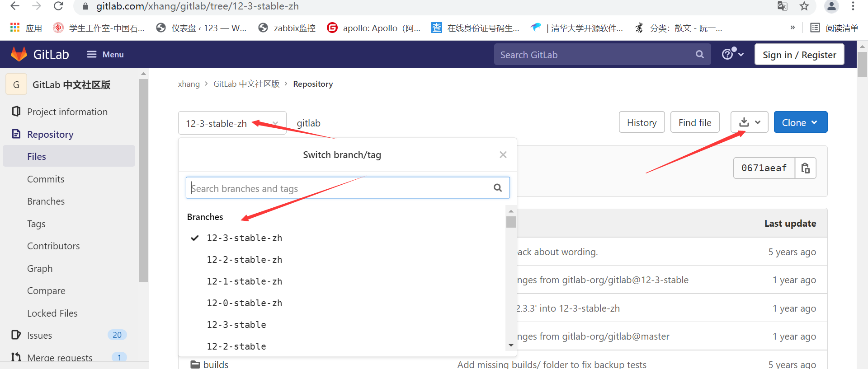
Task: Open the hamburger Menu
Action: (105, 54)
